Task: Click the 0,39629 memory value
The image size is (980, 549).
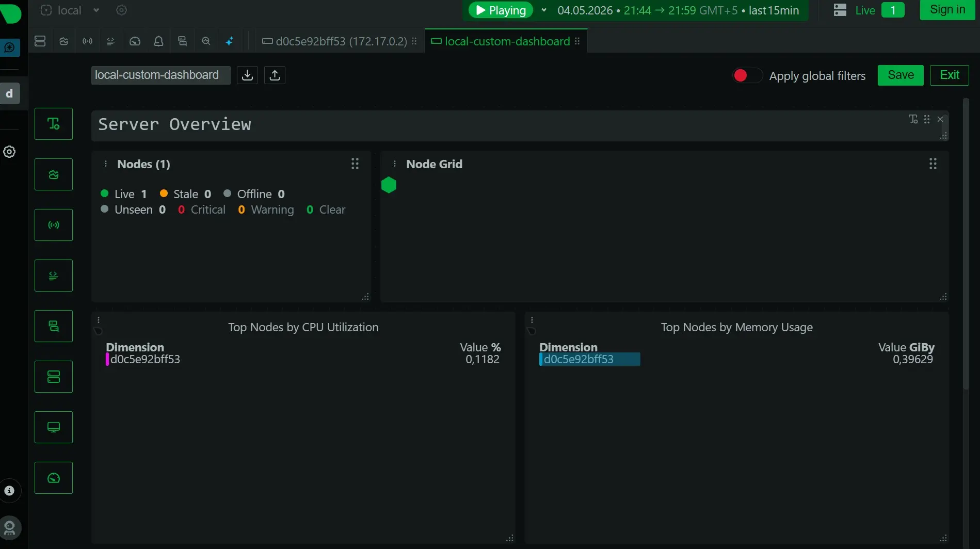Action: point(913,359)
